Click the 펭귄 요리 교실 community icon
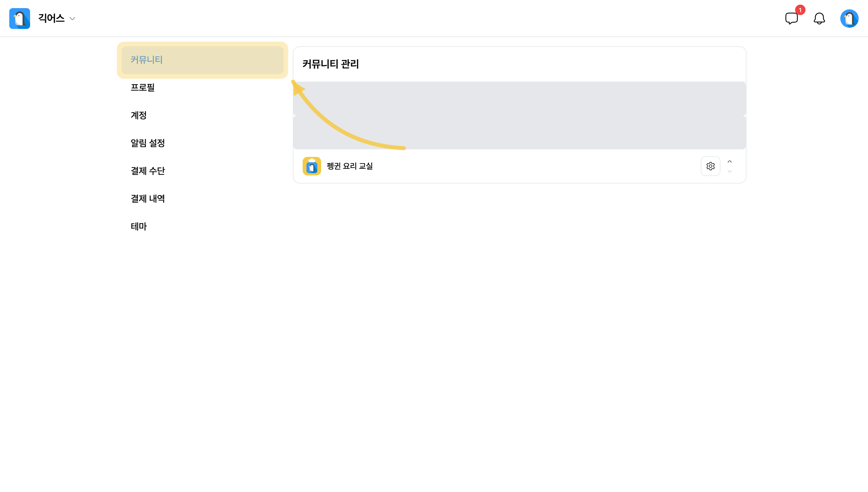This screenshot has width=868, height=492. click(311, 166)
